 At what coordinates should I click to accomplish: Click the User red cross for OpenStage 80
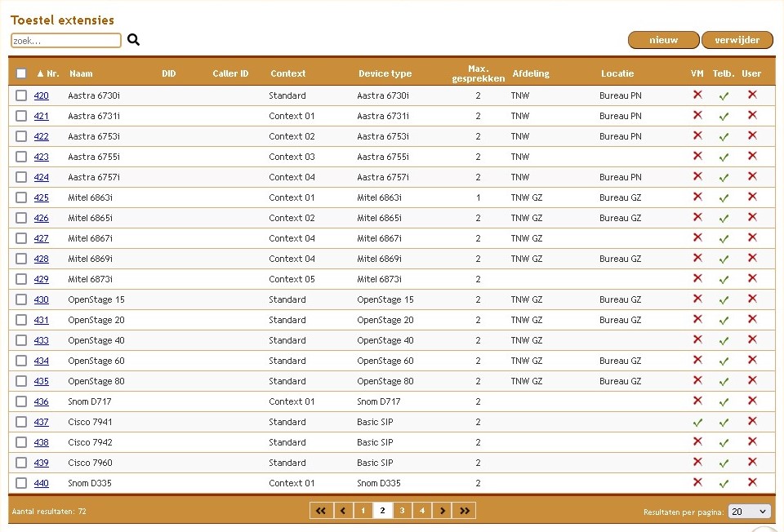(x=752, y=380)
